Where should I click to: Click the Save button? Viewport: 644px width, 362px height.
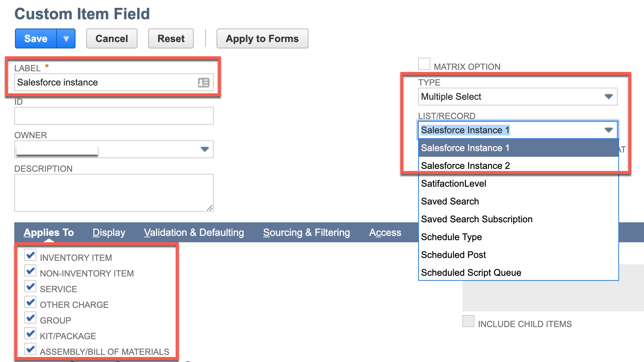coord(36,38)
